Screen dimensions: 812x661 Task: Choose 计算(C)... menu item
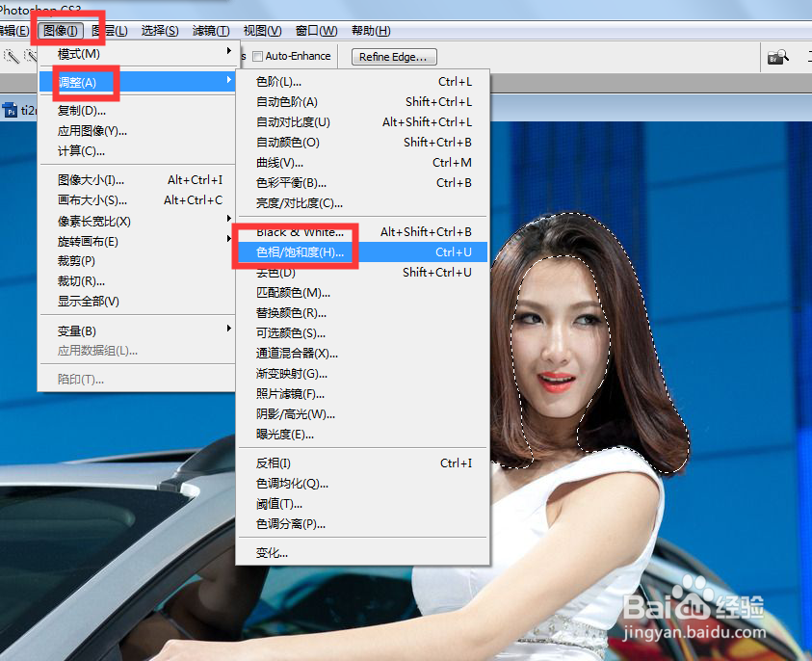click(137, 150)
